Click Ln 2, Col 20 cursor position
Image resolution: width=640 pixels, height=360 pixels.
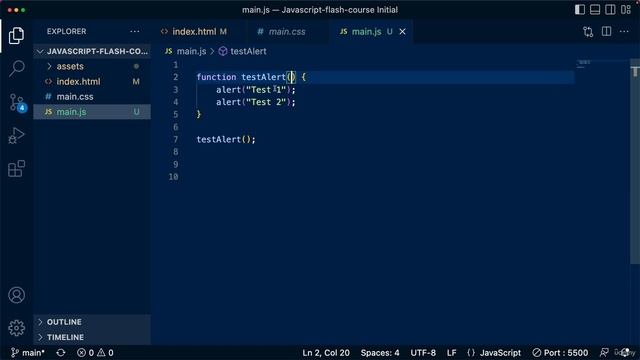coord(326,353)
